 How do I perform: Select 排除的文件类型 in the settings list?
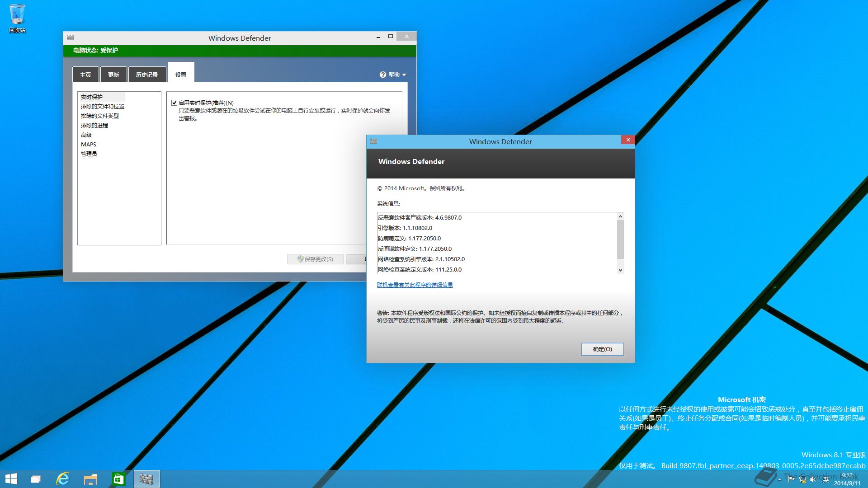pos(100,116)
